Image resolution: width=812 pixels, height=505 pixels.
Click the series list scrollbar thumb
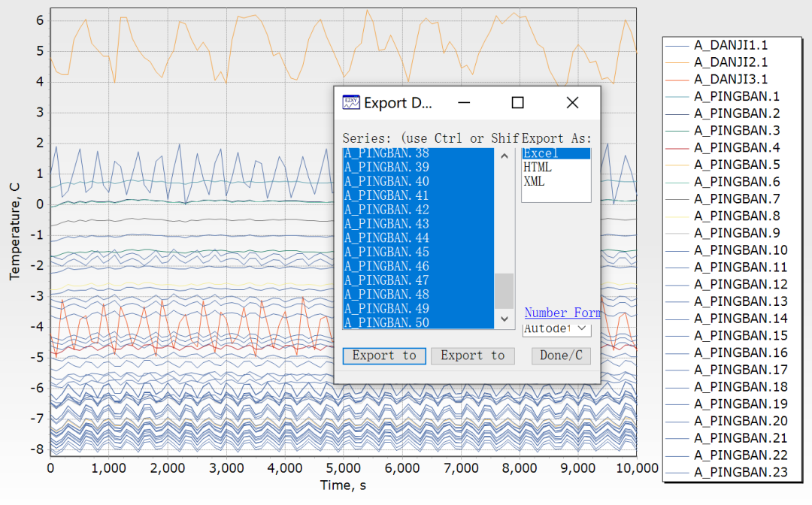tap(504, 291)
